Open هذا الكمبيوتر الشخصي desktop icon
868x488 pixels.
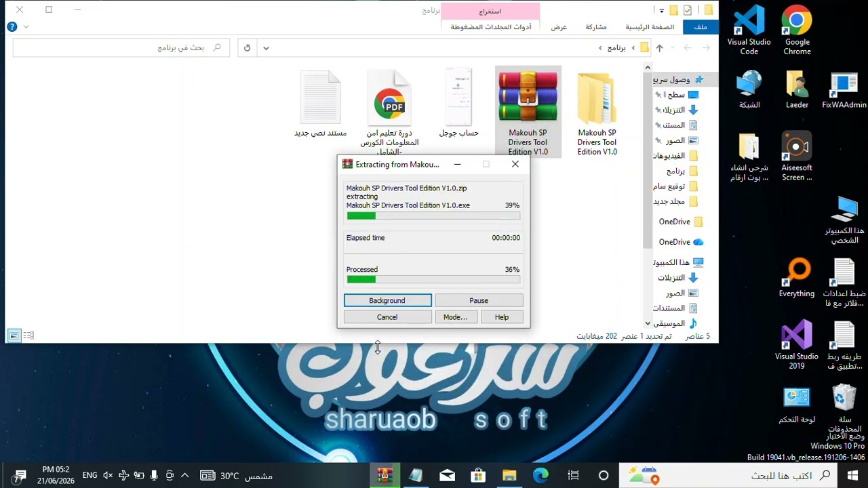(x=844, y=220)
